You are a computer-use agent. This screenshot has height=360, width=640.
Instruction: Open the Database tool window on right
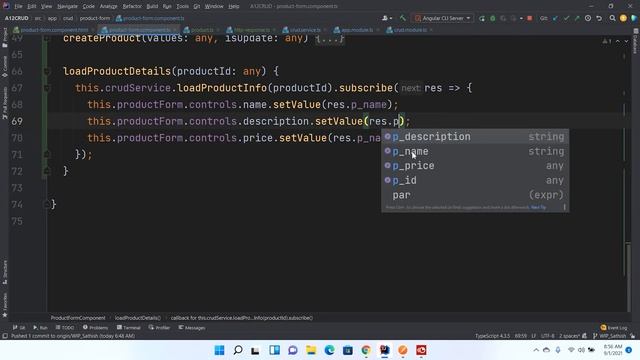(636, 41)
